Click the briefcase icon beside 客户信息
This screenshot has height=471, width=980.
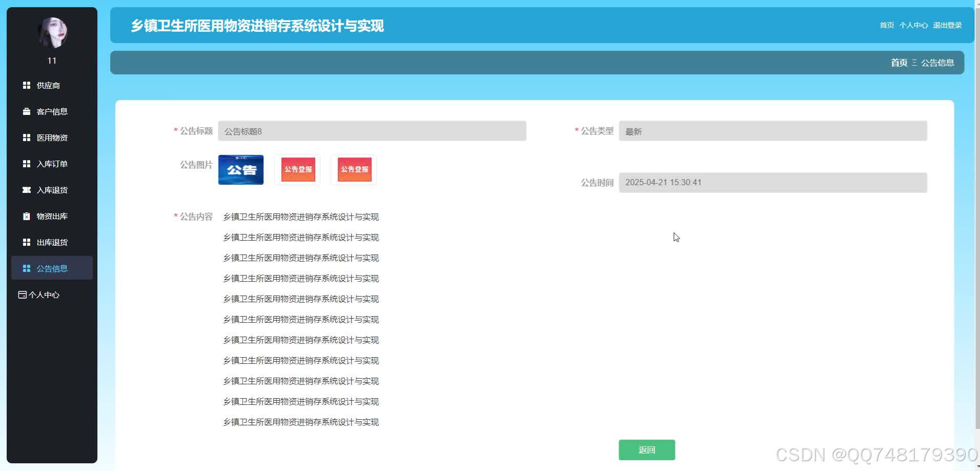click(x=27, y=111)
